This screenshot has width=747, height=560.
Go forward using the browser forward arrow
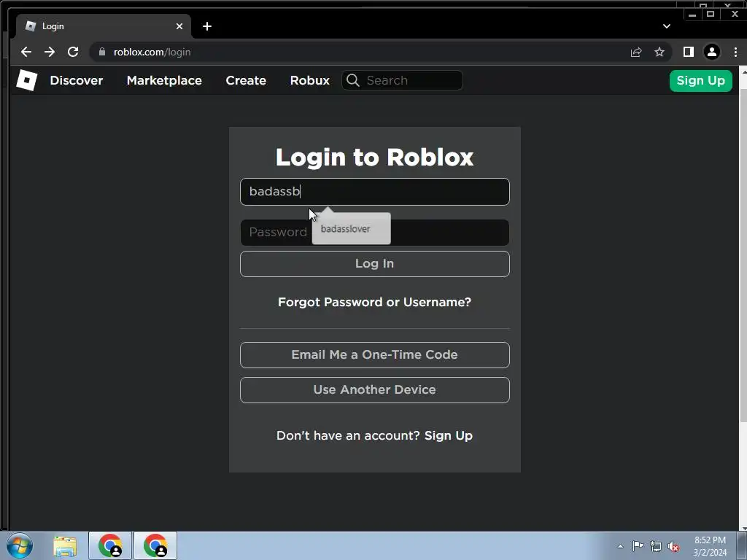(50, 52)
